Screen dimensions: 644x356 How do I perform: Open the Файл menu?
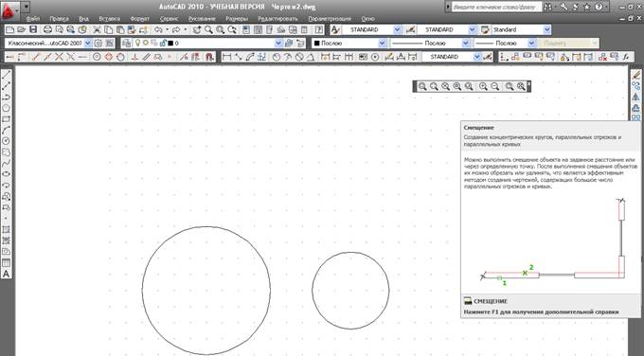[x=33, y=19]
